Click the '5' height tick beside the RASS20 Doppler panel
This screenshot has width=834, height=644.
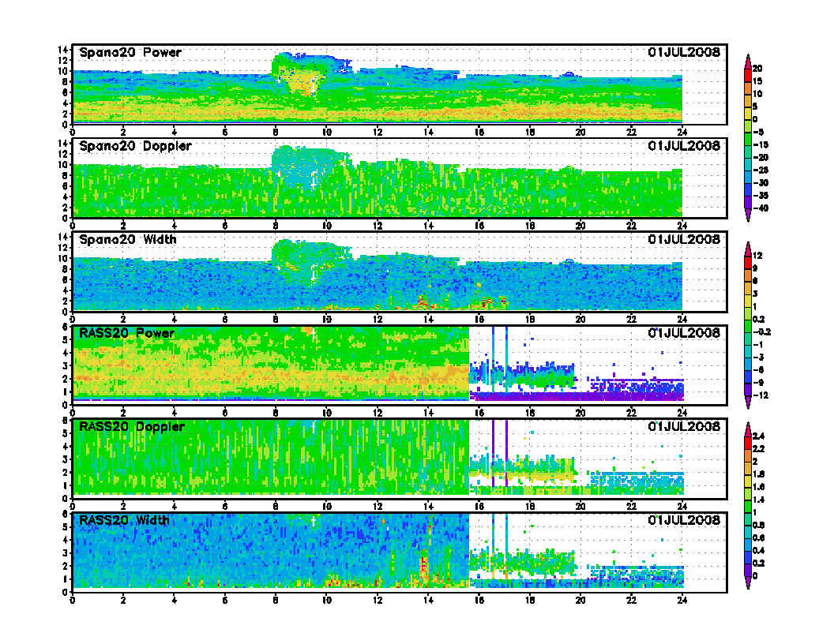tap(66, 433)
